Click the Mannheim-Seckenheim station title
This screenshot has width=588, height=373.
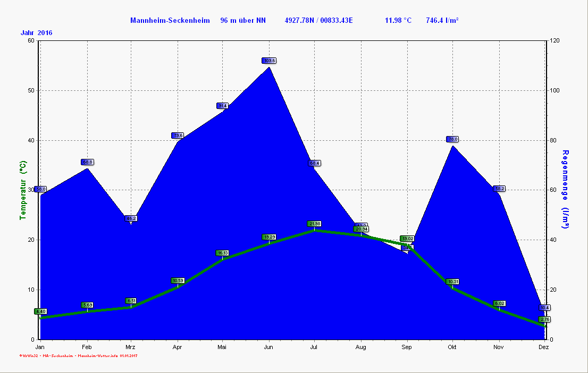pos(170,21)
